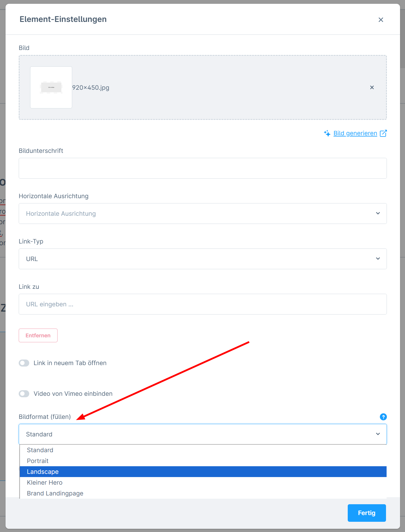Collapse the Bildformat Standard dropdown
The width and height of the screenshot is (405, 532).
pyautogui.click(x=203, y=434)
